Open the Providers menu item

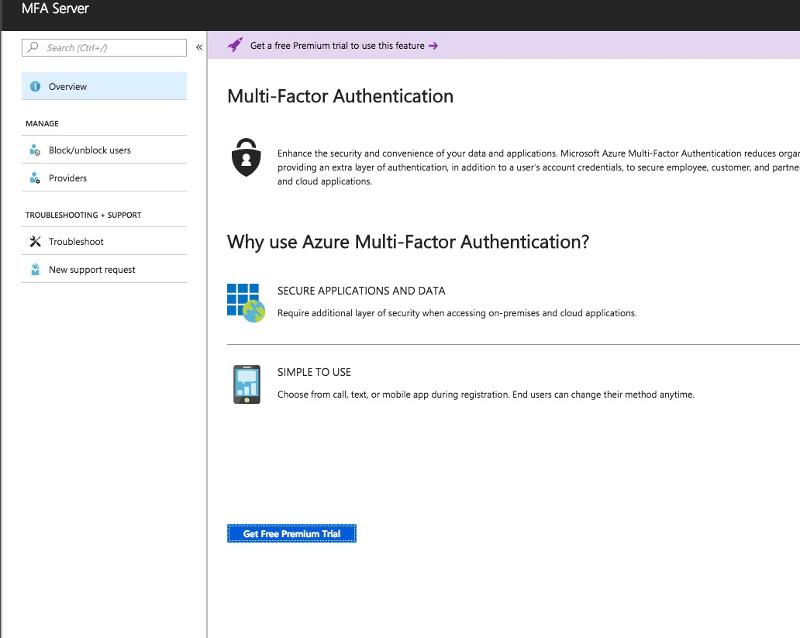104,178
